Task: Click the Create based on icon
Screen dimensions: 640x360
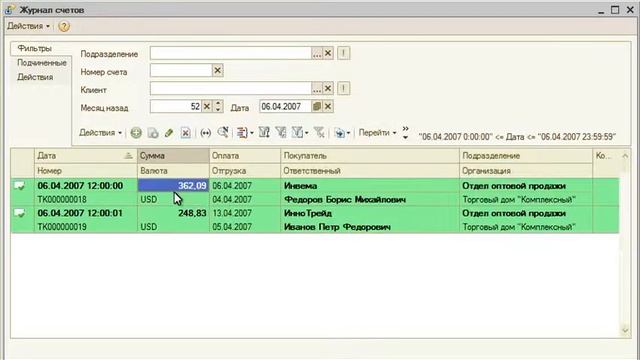Action: pos(339,133)
